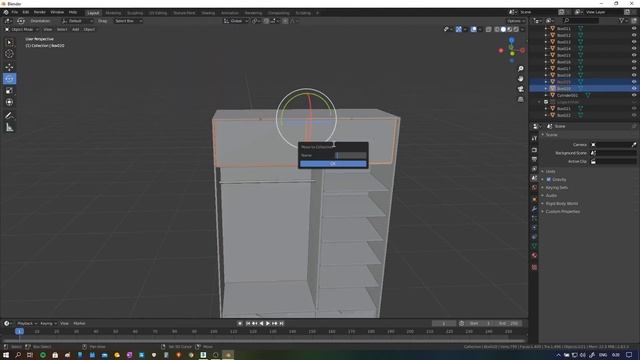The image size is (640, 360).
Task: Choose the Move tool
Action: click(9, 67)
